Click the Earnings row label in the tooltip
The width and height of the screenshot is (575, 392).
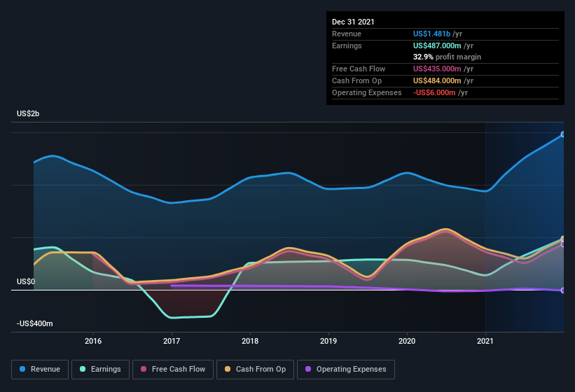point(347,45)
